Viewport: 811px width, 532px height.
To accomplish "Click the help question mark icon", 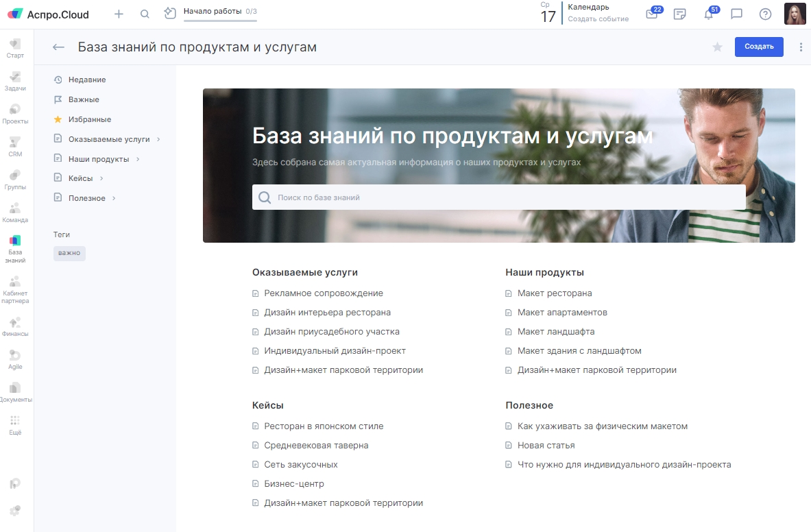I will 765,14.
